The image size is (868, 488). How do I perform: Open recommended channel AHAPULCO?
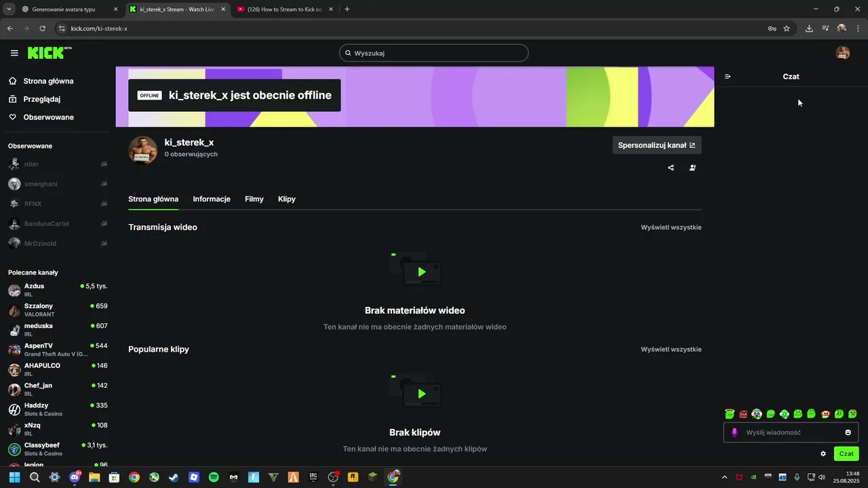(x=58, y=369)
